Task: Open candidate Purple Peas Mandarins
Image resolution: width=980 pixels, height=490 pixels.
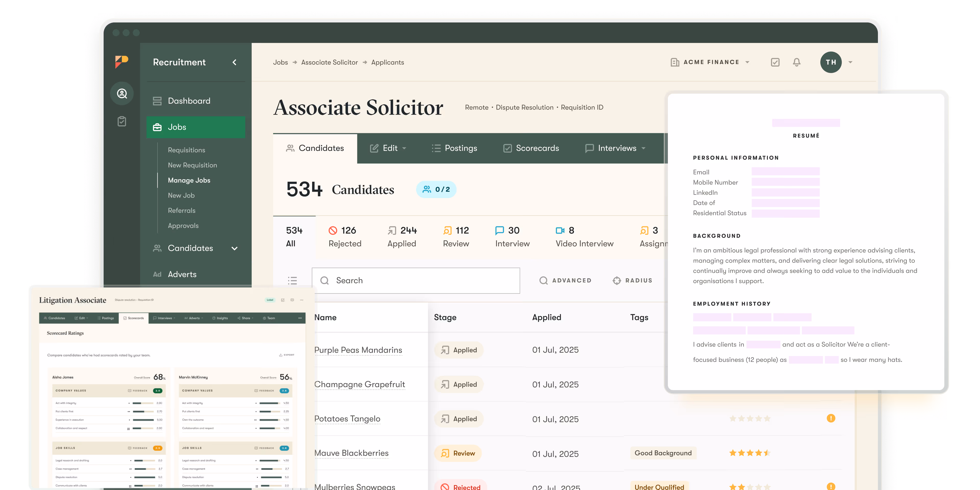Action: (358, 350)
